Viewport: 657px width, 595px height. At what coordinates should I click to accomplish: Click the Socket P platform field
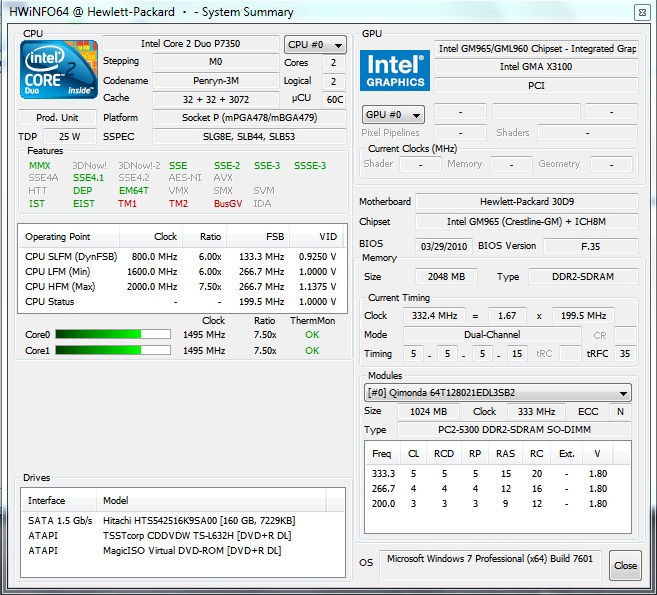pyautogui.click(x=249, y=118)
